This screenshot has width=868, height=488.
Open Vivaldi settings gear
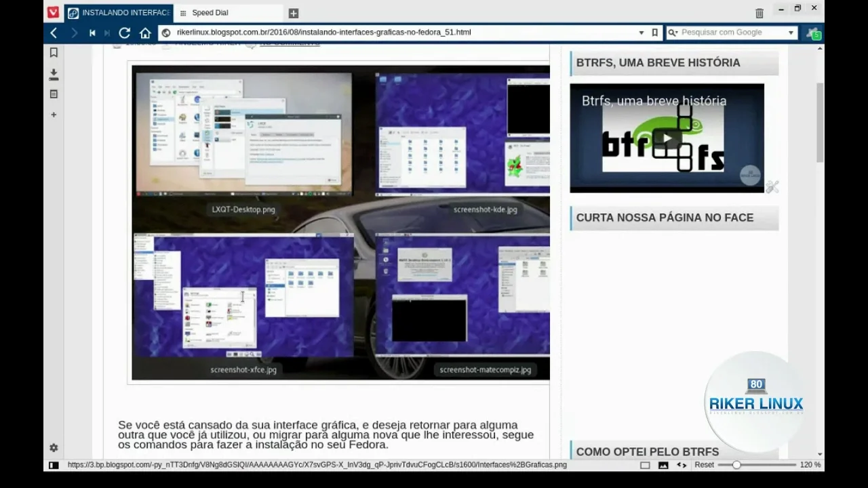[x=54, y=448]
